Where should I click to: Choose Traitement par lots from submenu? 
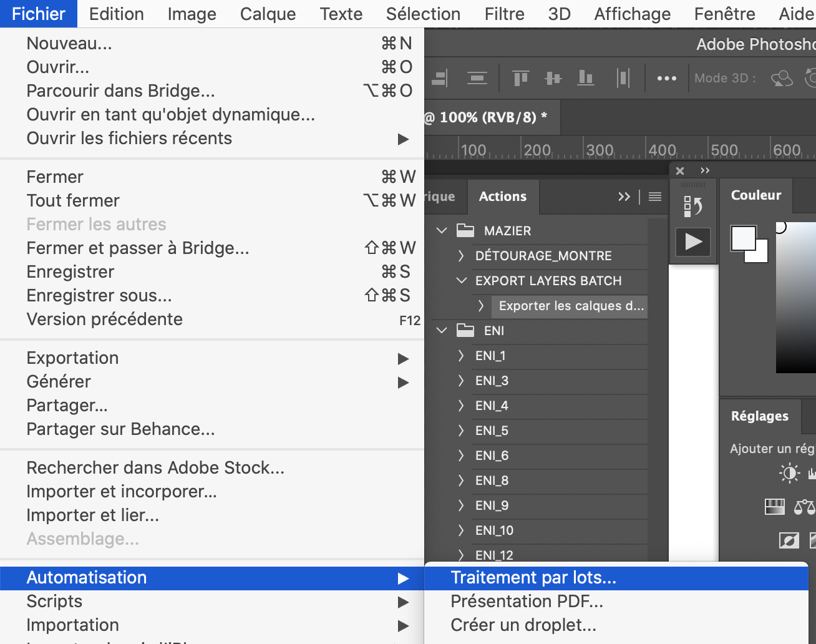(533, 578)
